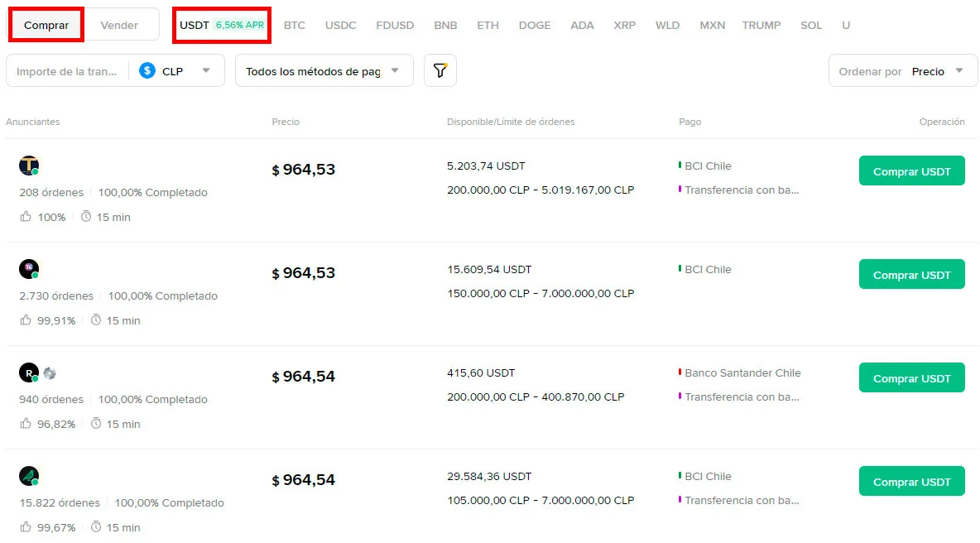
Task: Select the ETH crypto tab
Action: click(488, 25)
